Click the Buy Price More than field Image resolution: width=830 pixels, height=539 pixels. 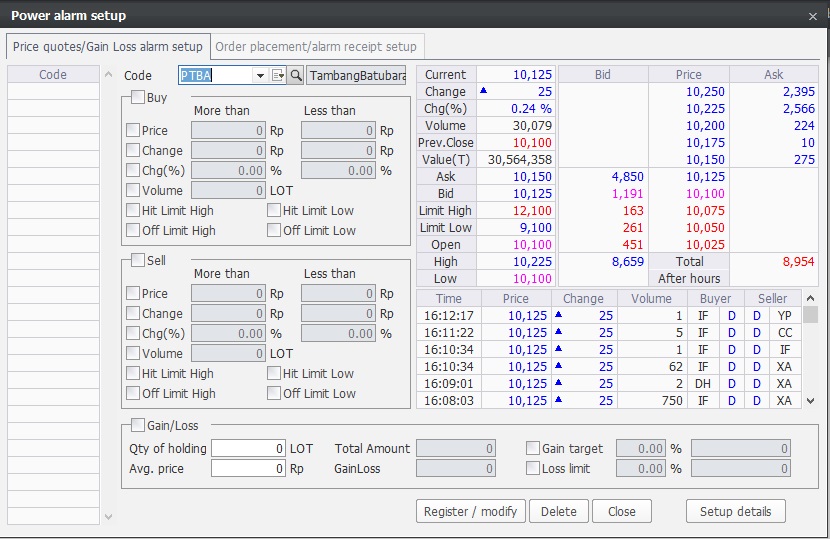coord(228,130)
